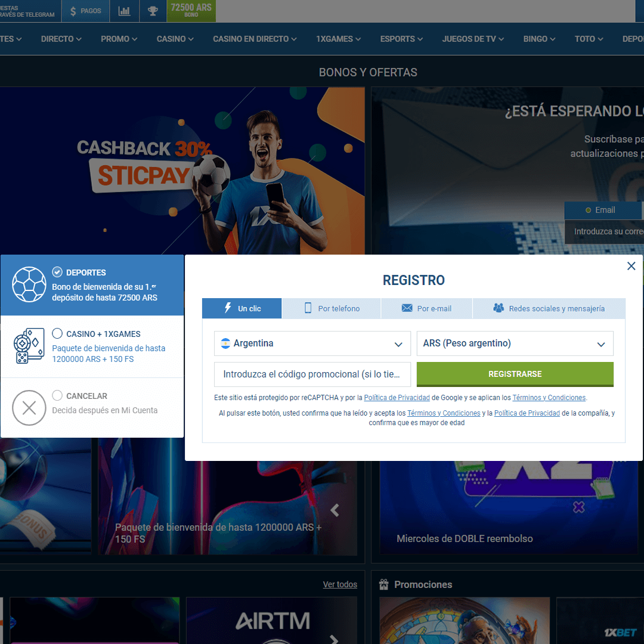Open the Cashback 30% Sticpay banner
Viewport: 644px width, 644px height.
pos(182,171)
